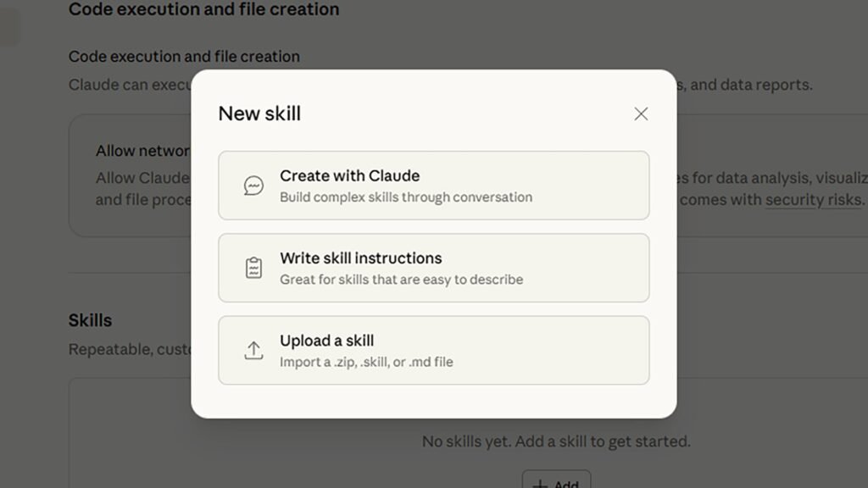Click the New skill dialog title

[259, 114]
